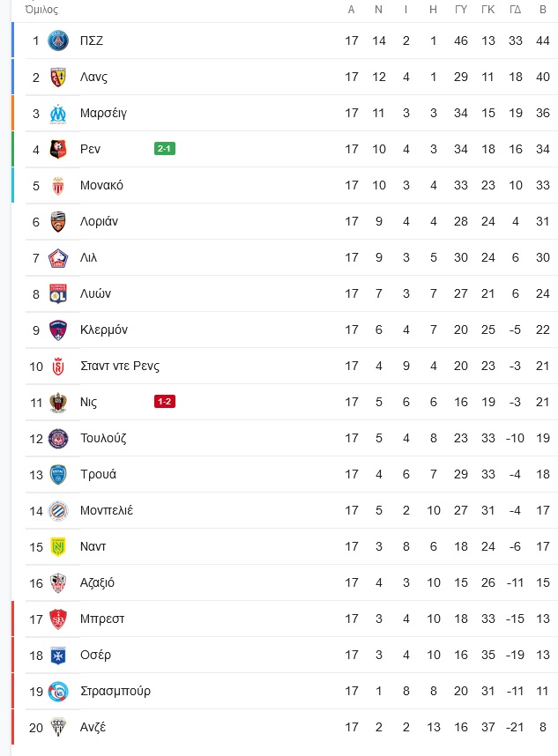
Task: Open the Ανζέ team row name
Action: point(93,727)
